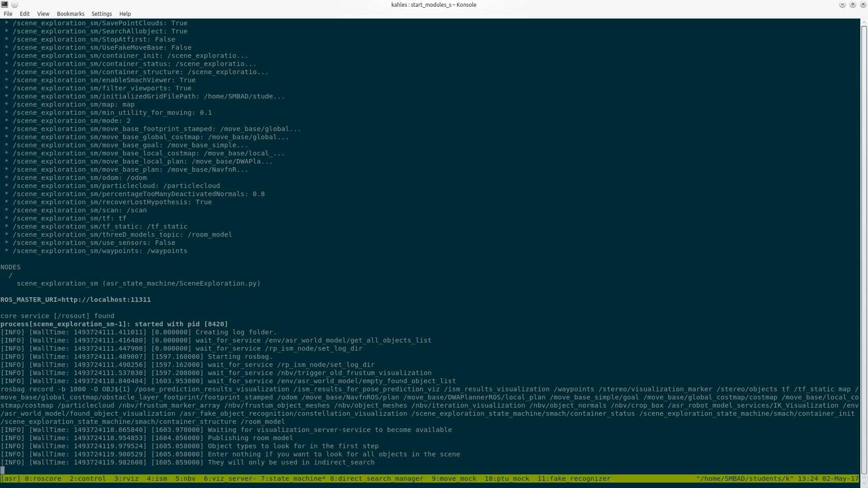Close Konsole with the X button

tap(863, 5)
